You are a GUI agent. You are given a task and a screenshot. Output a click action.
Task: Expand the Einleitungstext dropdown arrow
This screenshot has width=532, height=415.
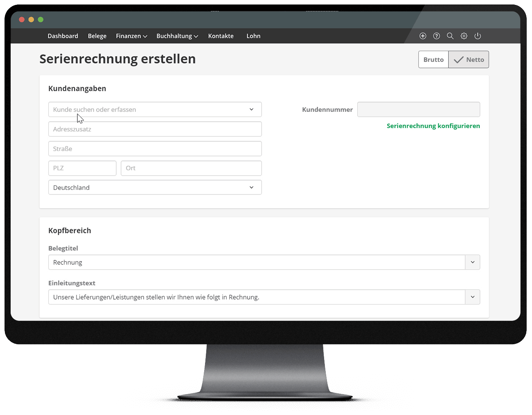[473, 297]
